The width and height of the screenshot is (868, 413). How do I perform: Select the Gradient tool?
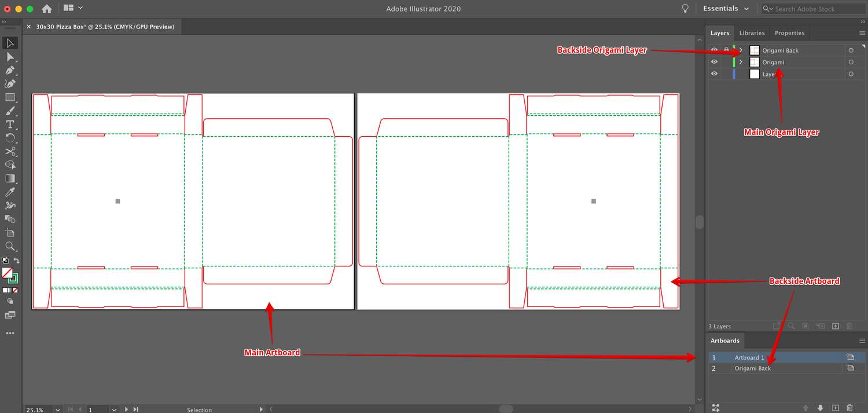tap(10, 178)
